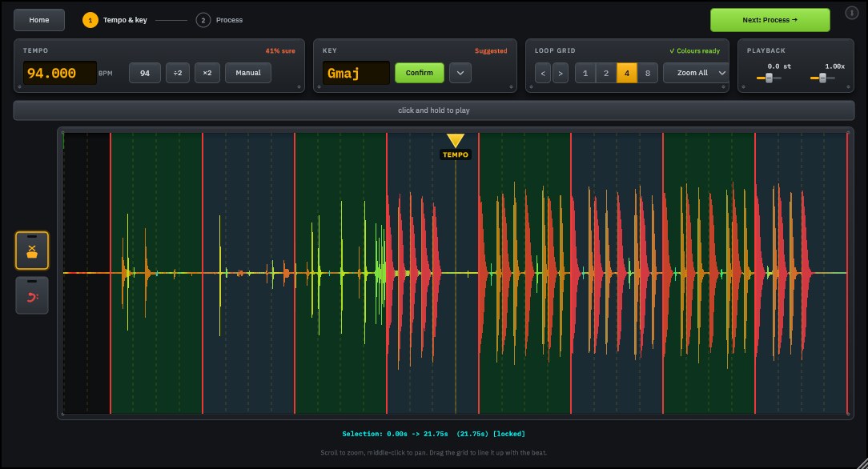Click the Gmaj key field
Image resolution: width=868 pixels, height=469 pixels.
pyautogui.click(x=356, y=73)
